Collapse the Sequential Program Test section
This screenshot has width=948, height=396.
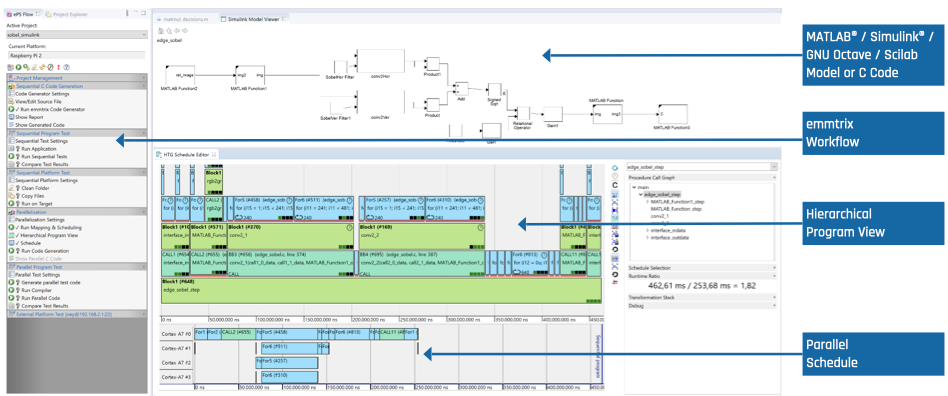(77, 133)
